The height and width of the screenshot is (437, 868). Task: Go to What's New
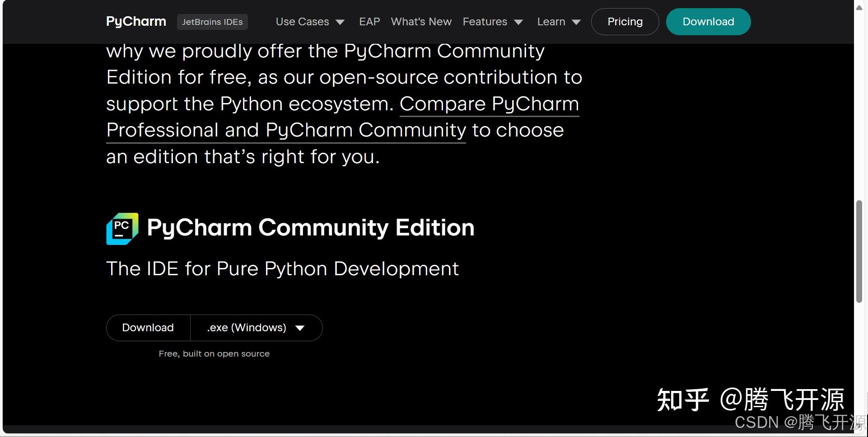coord(421,22)
